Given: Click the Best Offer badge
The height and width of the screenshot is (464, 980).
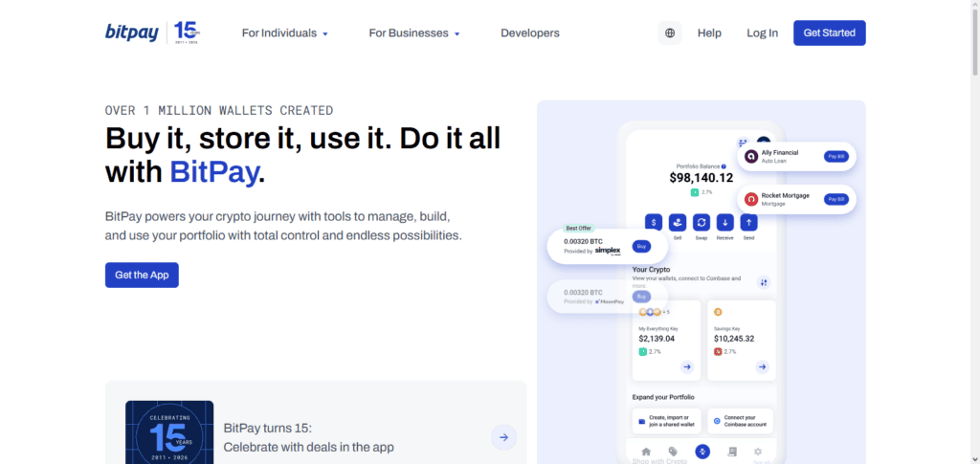Looking at the screenshot, I should point(579,228).
